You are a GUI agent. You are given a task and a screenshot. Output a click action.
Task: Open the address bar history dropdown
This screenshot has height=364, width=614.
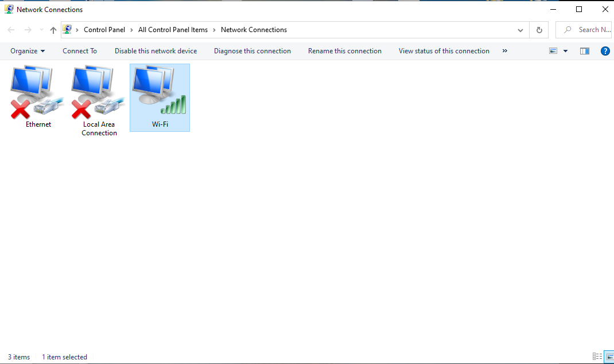pyautogui.click(x=520, y=30)
